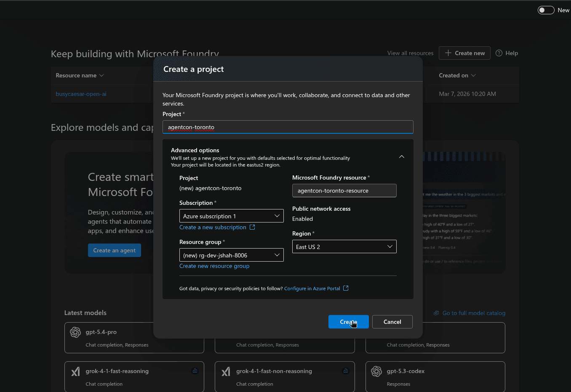Open the Subscription dropdown

(232, 216)
